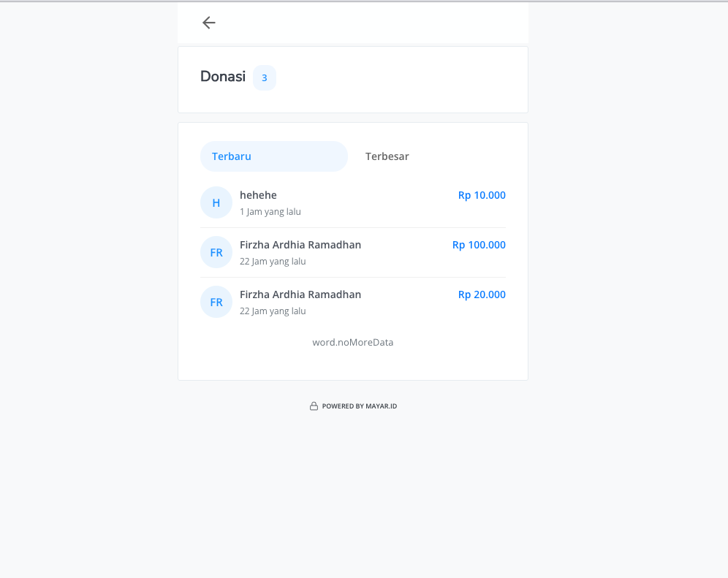Click the timestamp under the Rp 20.000 donor
Image resolution: width=728 pixels, height=578 pixels.
point(273,311)
